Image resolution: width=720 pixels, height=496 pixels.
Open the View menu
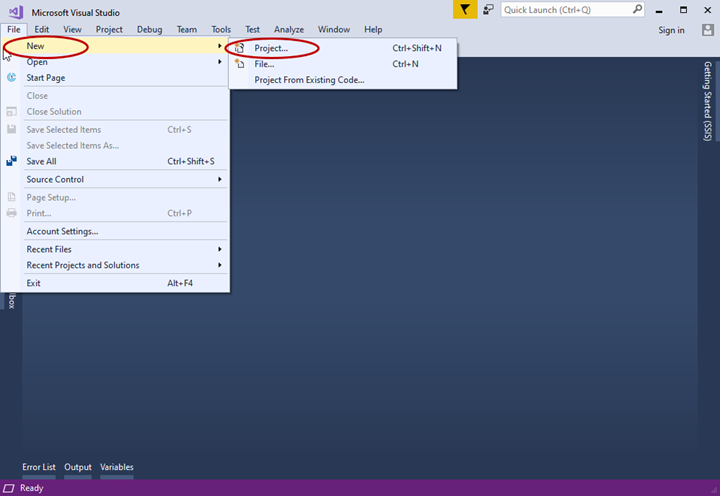pyautogui.click(x=72, y=29)
